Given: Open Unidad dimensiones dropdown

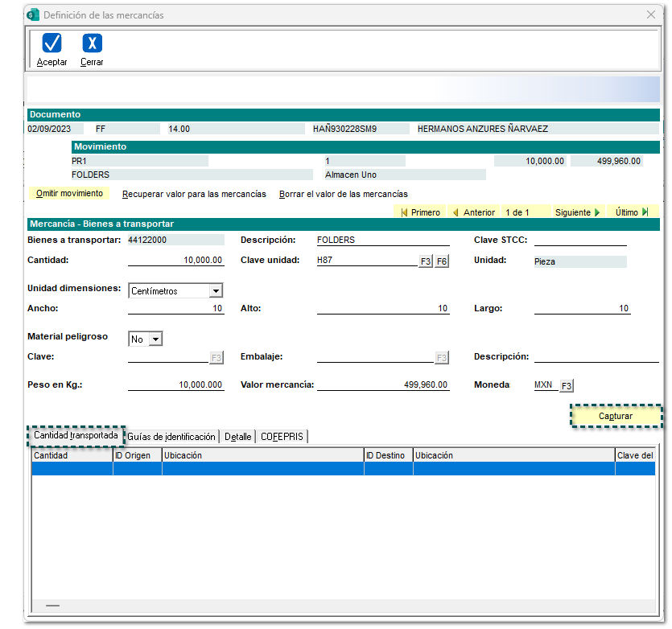Looking at the screenshot, I should point(215,291).
